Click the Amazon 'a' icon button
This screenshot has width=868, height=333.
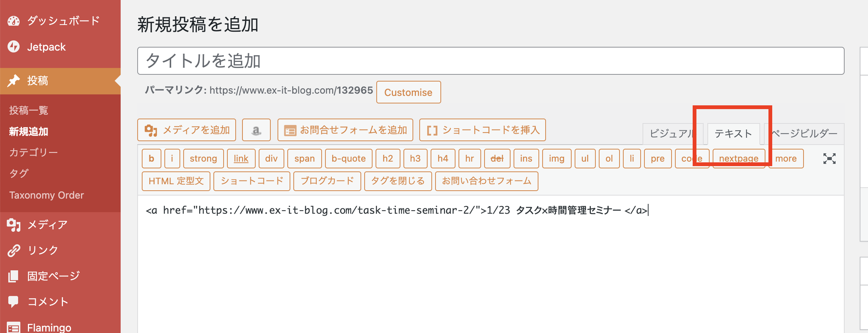click(x=256, y=130)
